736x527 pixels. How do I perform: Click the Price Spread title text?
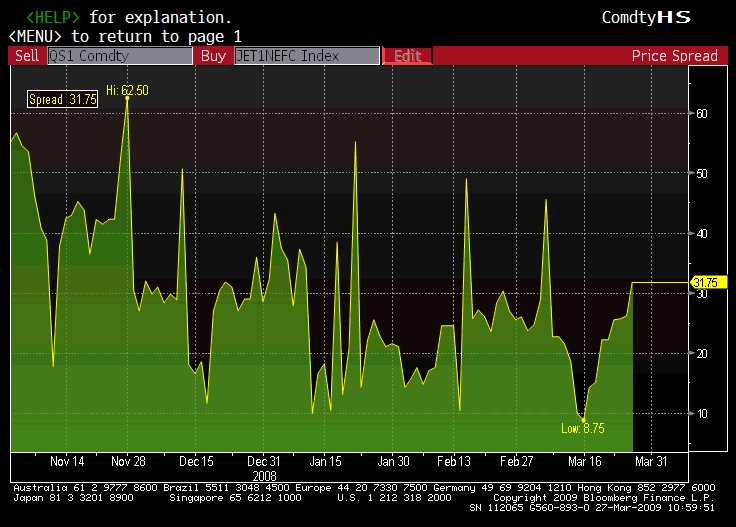click(675, 56)
